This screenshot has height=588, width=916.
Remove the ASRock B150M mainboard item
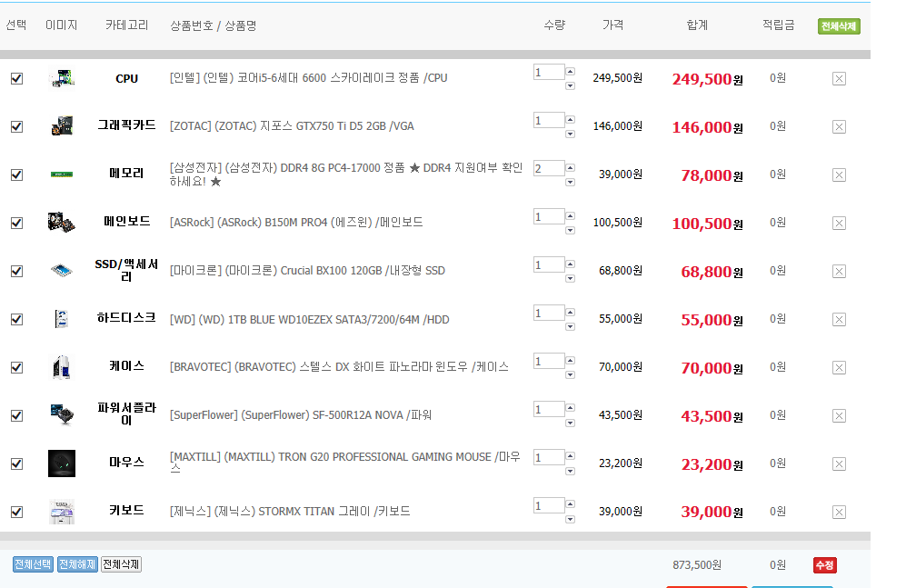click(839, 224)
